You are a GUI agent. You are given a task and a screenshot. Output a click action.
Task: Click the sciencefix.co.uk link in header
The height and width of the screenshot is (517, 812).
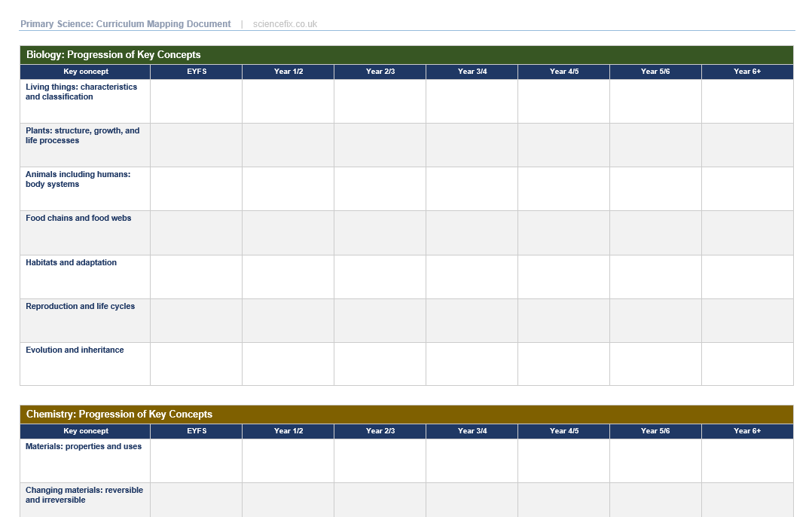[x=285, y=24]
